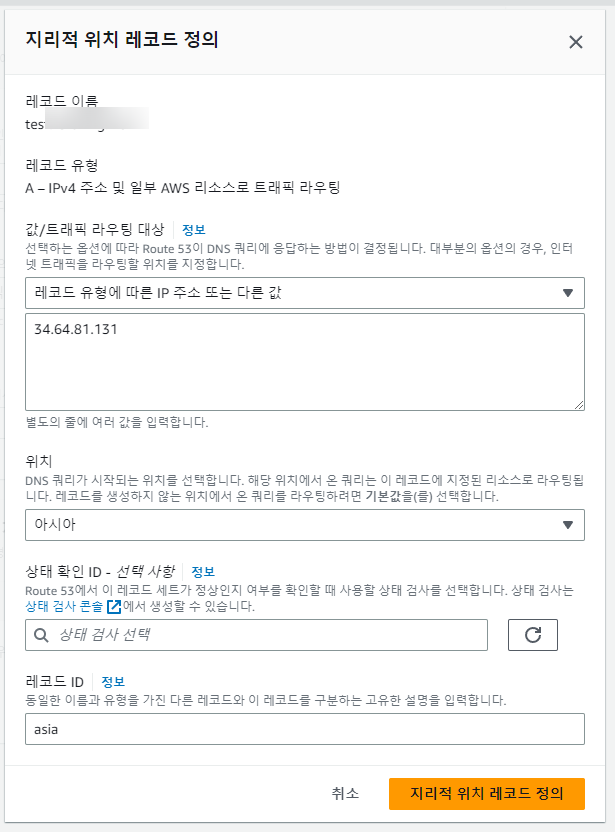Image resolution: width=615 pixels, height=832 pixels.
Task: Open 정보 link beside 상태 확인 ID
Action: [x=203, y=571]
